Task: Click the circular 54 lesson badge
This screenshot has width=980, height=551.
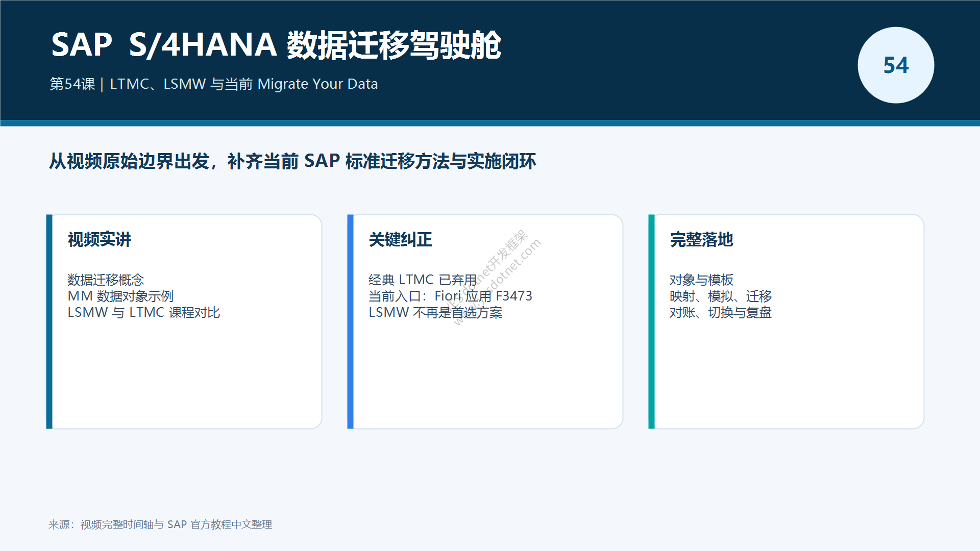Action: pyautogui.click(x=896, y=65)
